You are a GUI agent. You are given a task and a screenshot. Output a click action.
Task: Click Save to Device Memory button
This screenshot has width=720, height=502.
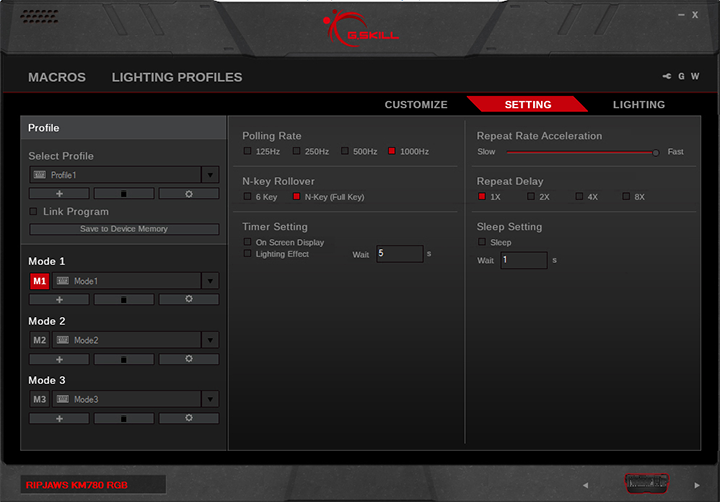click(124, 229)
